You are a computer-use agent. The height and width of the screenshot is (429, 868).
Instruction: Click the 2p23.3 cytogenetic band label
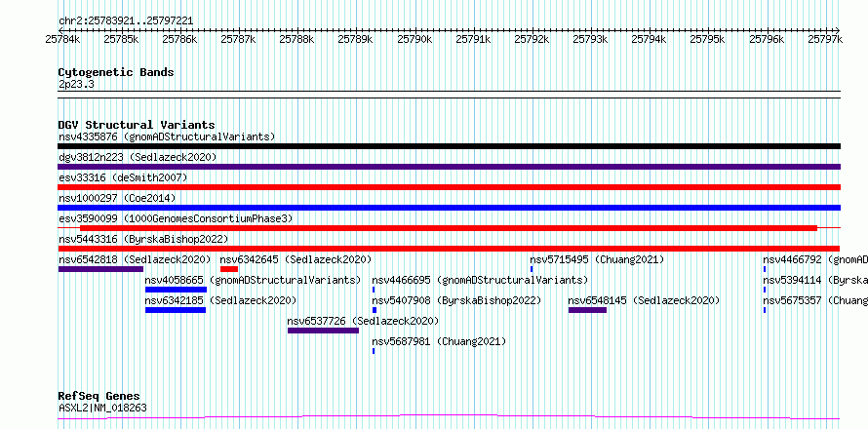click(76, 85)
